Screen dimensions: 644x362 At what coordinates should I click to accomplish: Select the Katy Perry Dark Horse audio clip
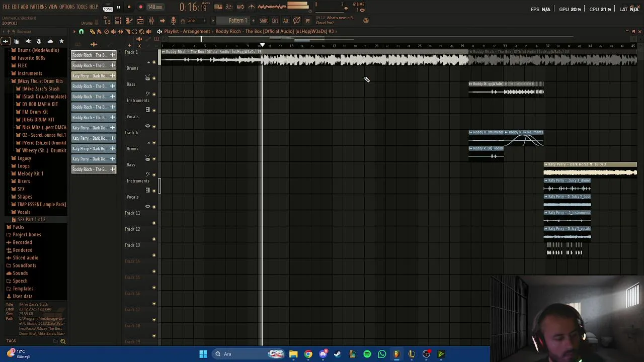590,170
